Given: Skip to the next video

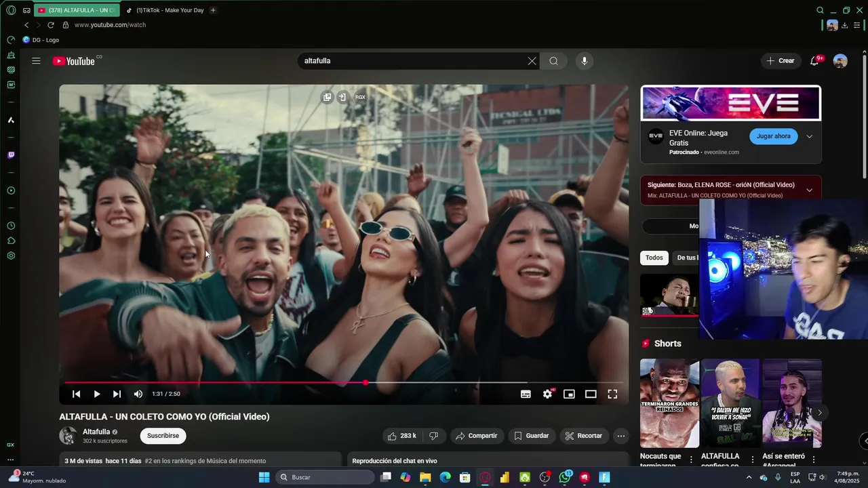Looking at the screenshot, I should click(x=117, y=394).
